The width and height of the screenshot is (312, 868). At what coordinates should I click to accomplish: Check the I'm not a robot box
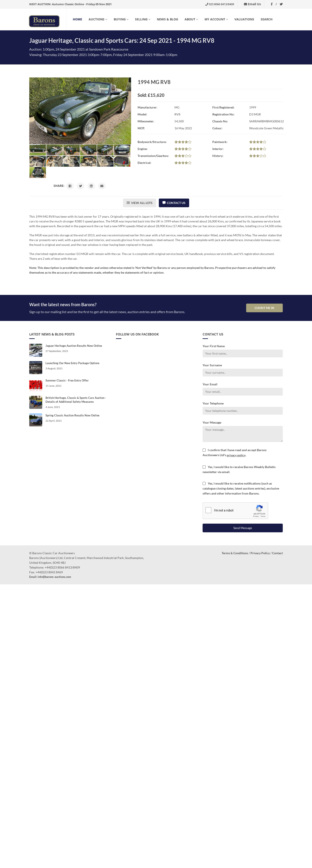[x=208, y=510]
